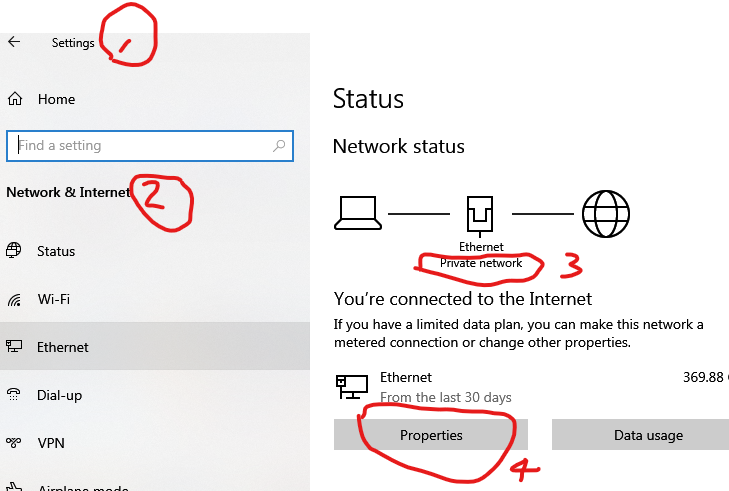Click the Dial-up phone icon
This screenshot has height=491, width=729.
coord(14,394)
